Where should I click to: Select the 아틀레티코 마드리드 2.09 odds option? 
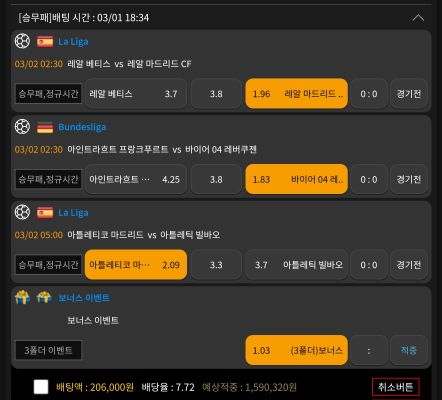(136, 265)
